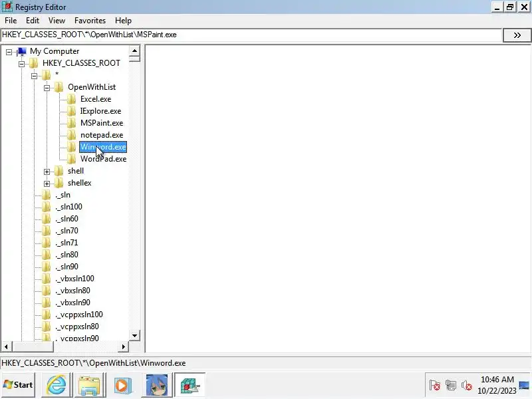Open the Help menu

[x=123, y=21]
